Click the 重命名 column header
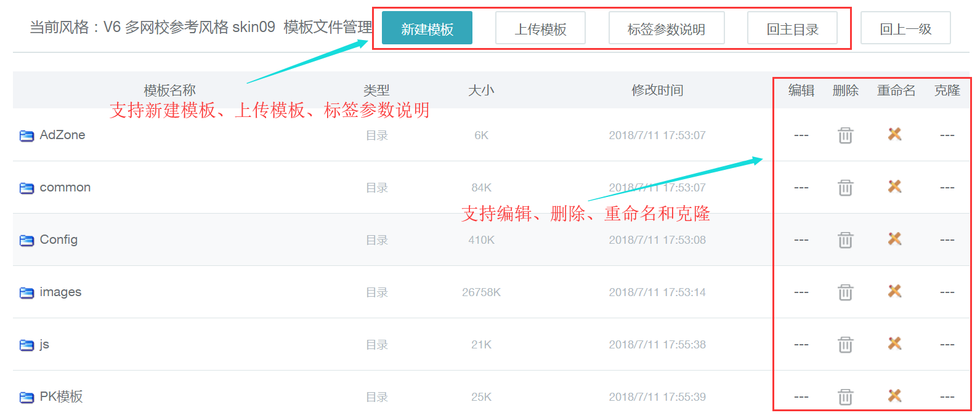Image resolution: width=980 pixels, height=418 pixels. (896, 90)
